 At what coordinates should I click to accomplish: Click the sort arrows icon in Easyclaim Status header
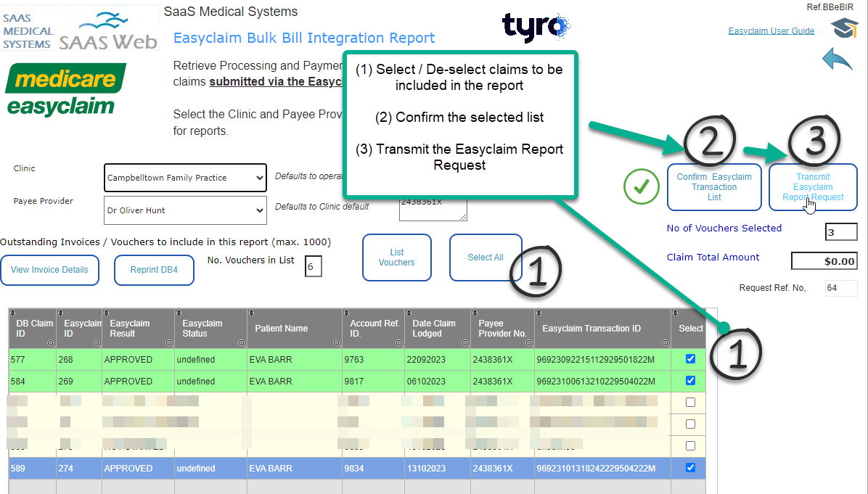click(x=179, y=313)
